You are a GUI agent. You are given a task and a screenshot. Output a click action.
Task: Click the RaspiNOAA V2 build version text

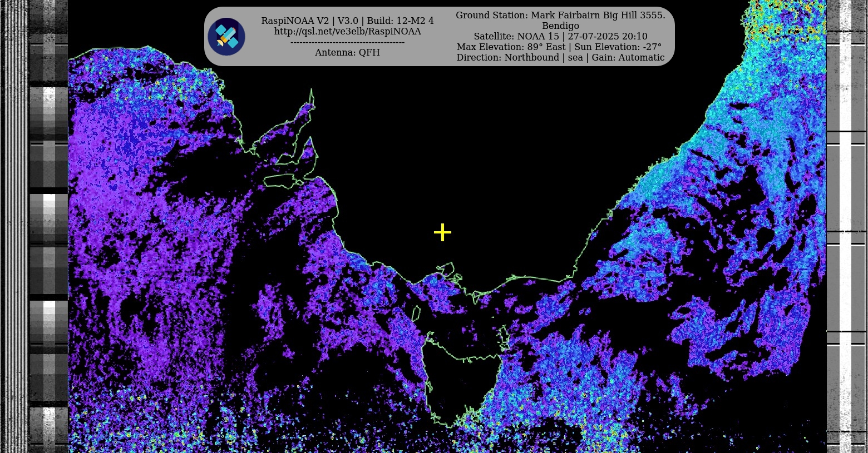click(x=347, y=21)
